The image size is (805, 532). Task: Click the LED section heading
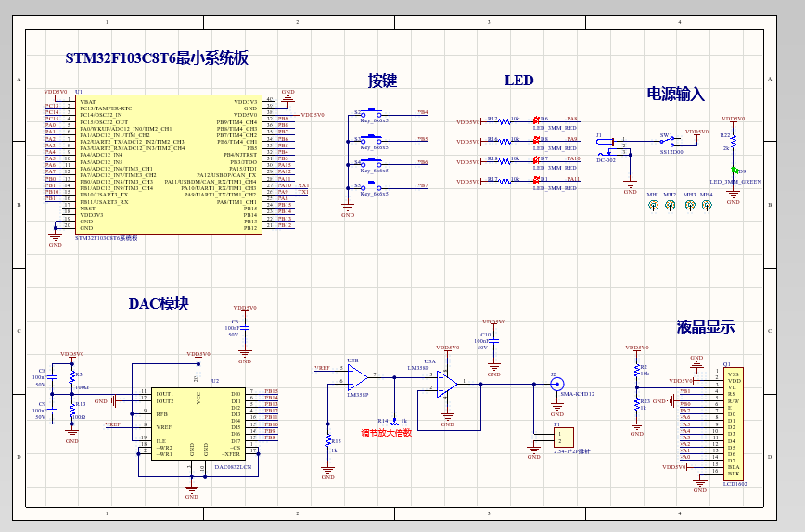[519, 80]
